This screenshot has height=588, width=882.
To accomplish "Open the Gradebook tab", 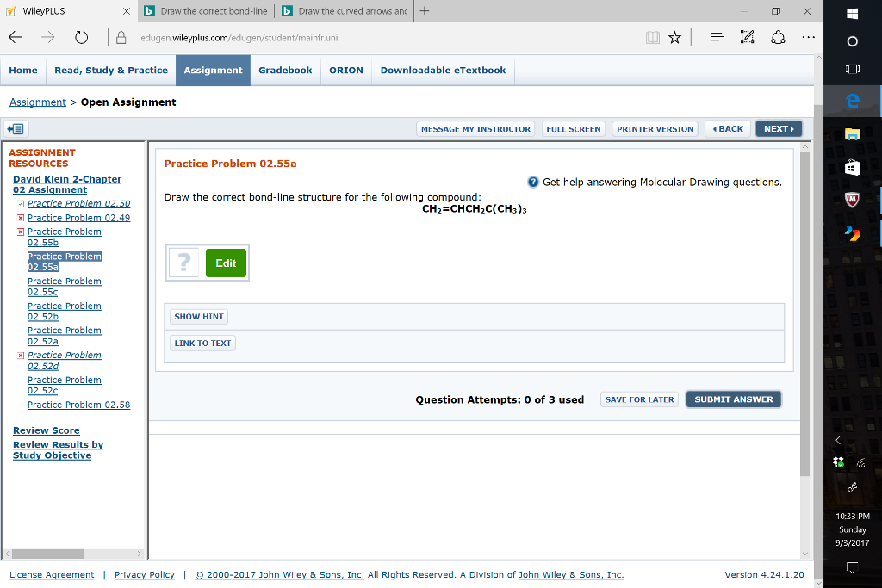I will [x=285, y=71].
